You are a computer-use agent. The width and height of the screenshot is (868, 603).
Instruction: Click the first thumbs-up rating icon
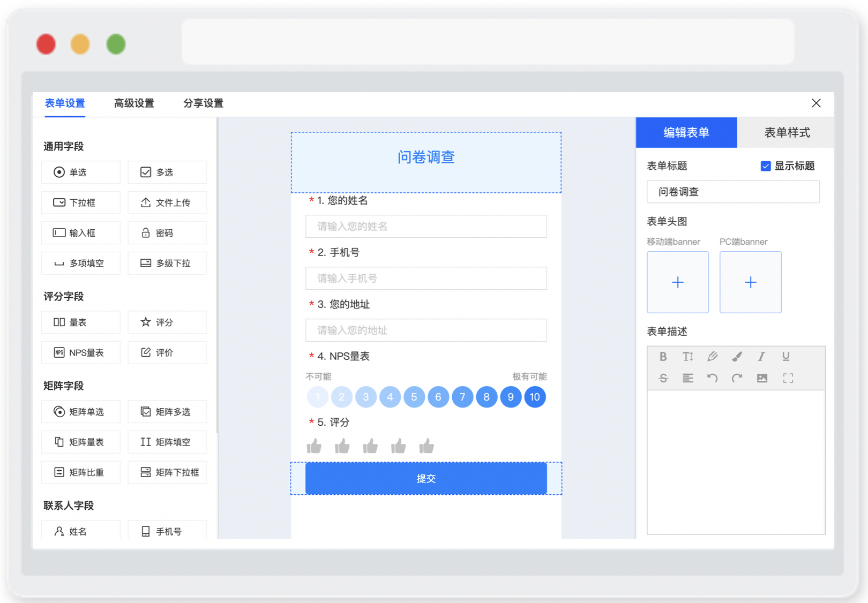[314, 446]
